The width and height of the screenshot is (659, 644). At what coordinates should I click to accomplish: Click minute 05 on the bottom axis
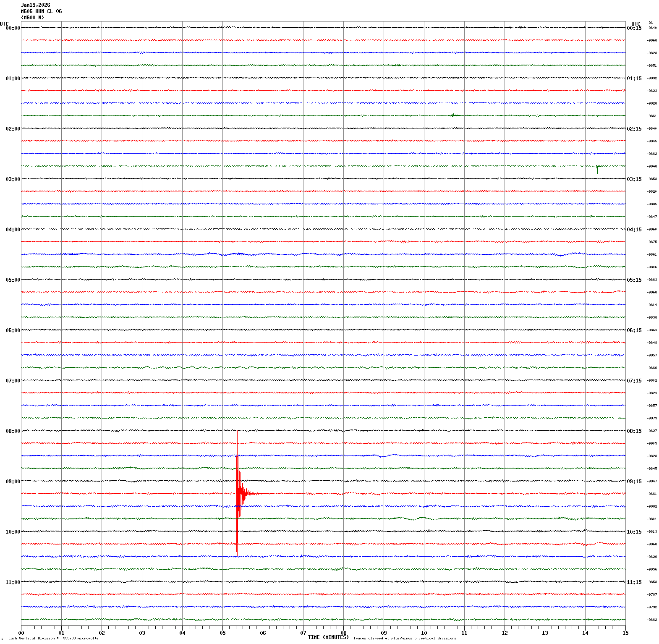click(222, 633)
